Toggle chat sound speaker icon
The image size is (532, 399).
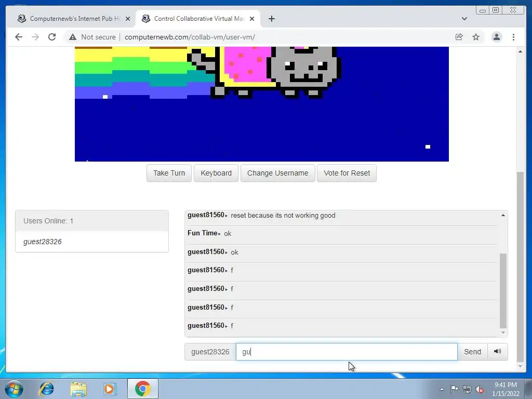point(497,352)
